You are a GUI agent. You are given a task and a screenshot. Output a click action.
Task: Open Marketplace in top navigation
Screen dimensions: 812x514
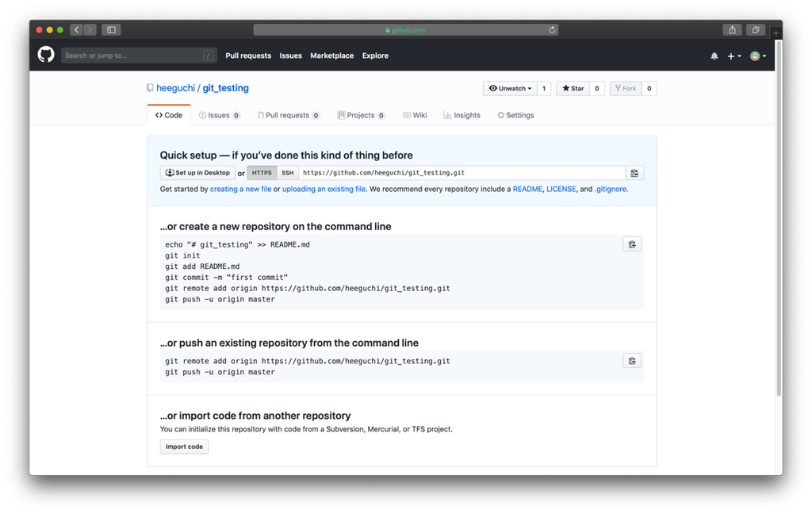tap(332, 56)
